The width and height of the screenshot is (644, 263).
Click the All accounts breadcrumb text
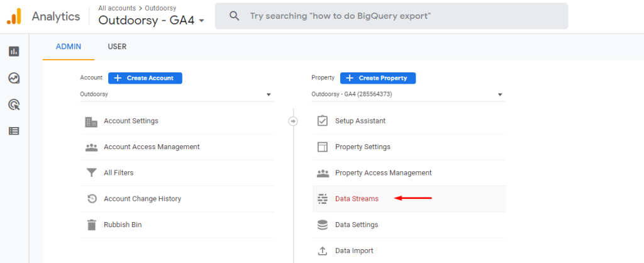click(117, 8)
